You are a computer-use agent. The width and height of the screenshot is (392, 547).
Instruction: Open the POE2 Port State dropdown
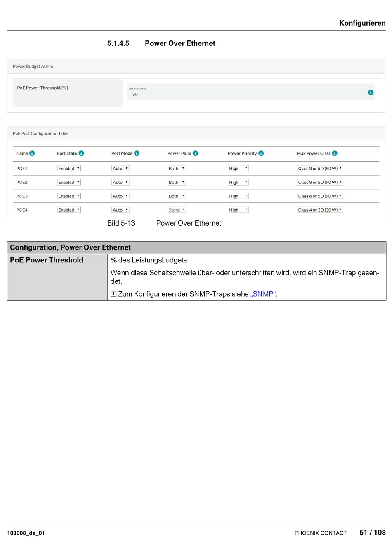point(69,182)
